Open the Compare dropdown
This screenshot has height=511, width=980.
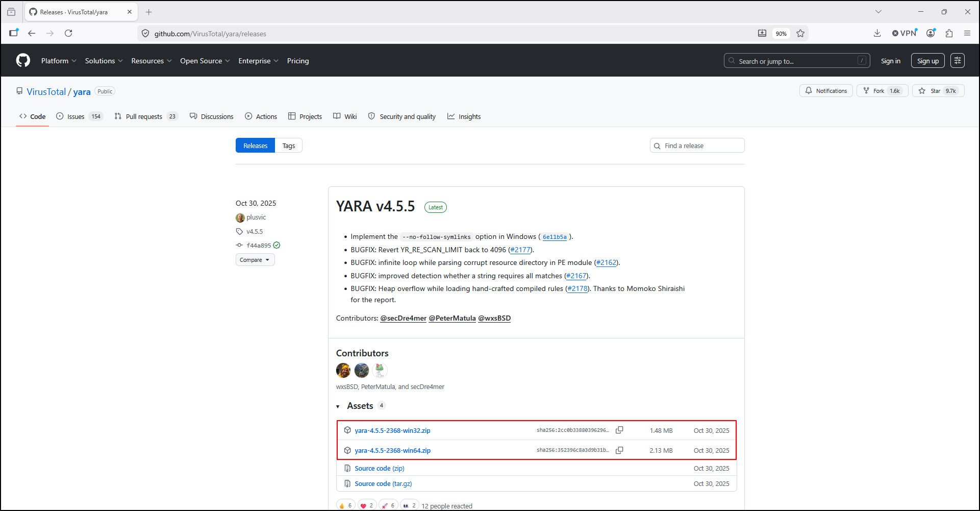click(255, 260)
